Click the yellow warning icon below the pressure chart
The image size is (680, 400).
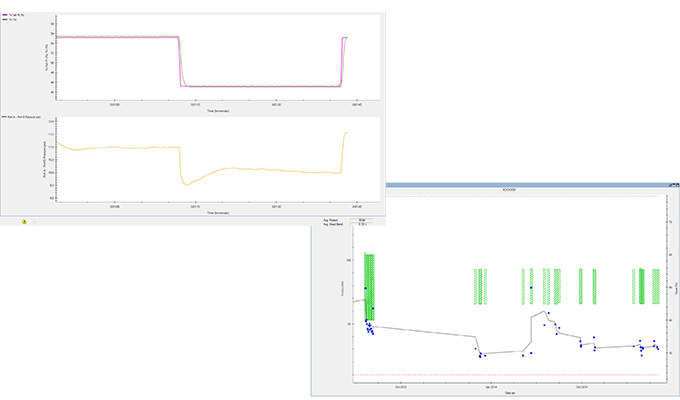point(24,221)
